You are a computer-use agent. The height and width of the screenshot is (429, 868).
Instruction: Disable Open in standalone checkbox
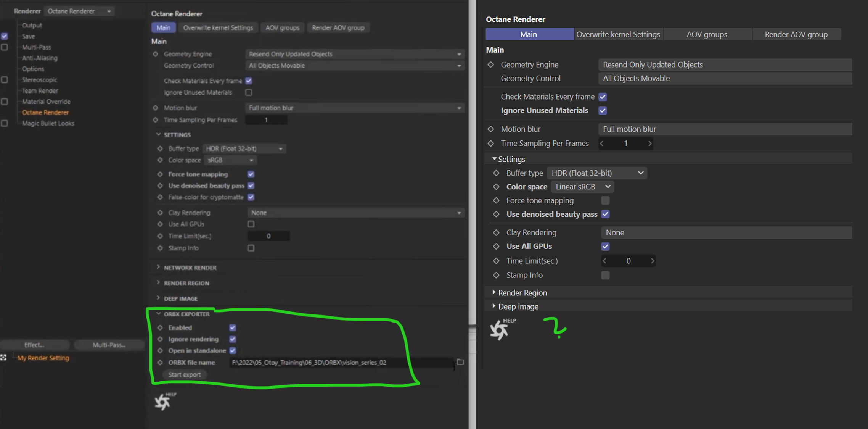[x=233, y=350]
